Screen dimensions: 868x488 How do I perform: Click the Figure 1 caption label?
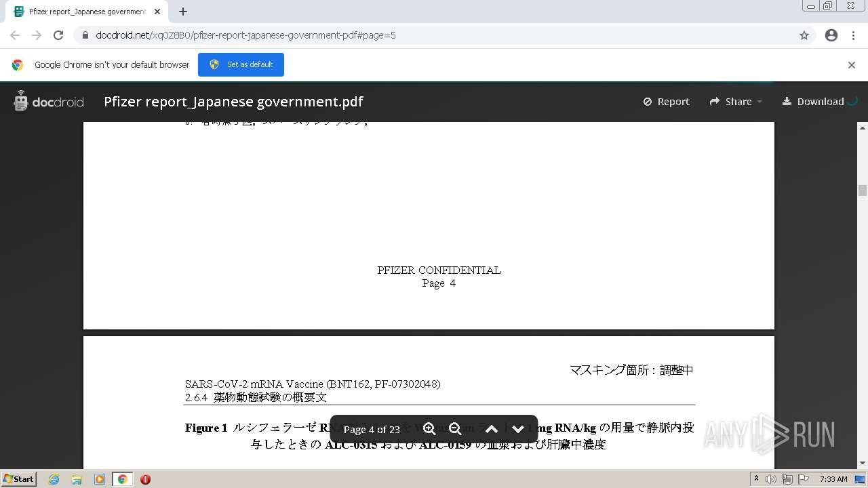[x=206, y=428]
